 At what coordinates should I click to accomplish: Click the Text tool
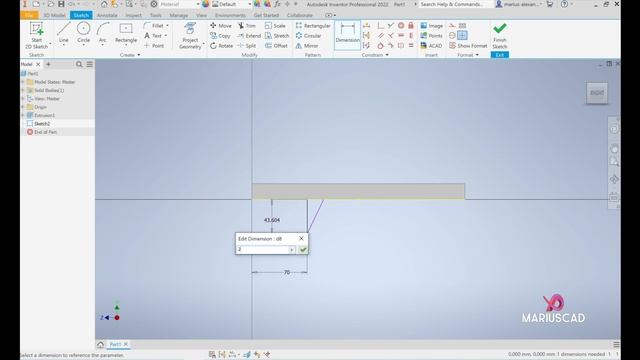(x=154, y=36)
